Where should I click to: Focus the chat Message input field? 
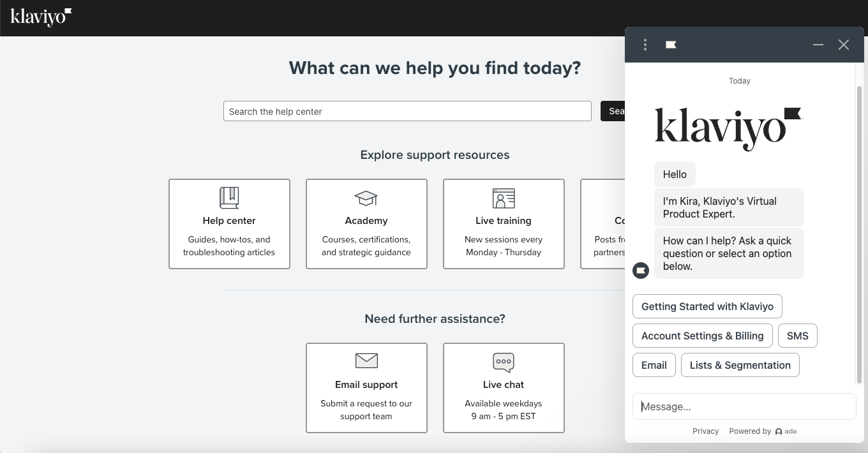744,406
